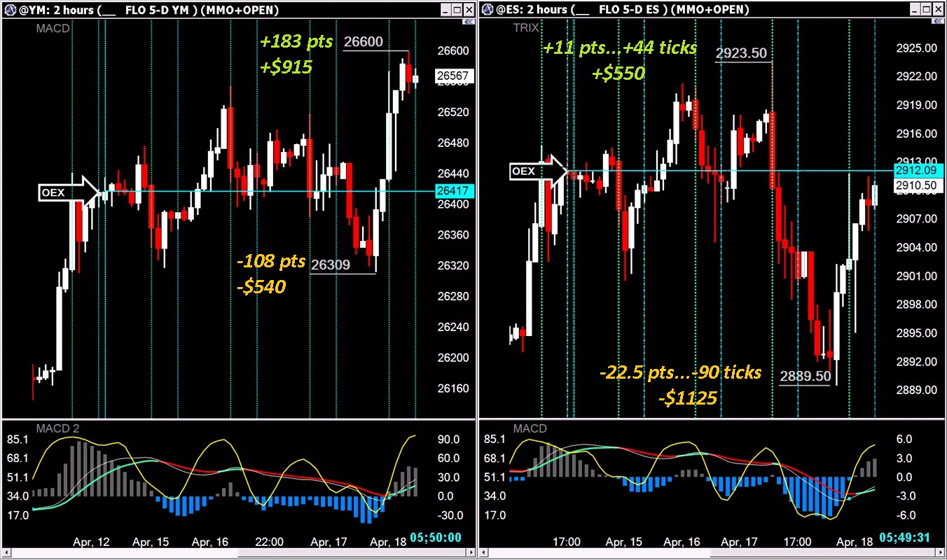Click the white 2910.50 price box on ES axis
This screenshot has width=947, height=560.
pos(918,185)
